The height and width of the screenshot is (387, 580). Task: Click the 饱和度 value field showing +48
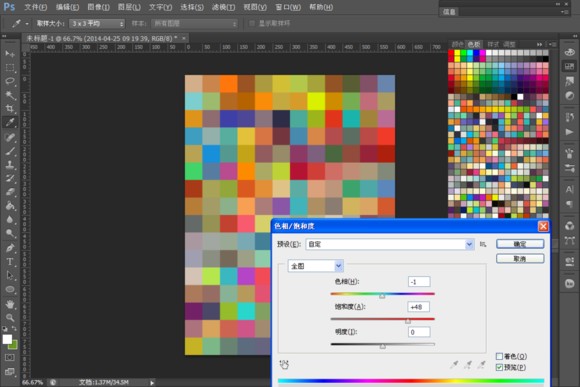coord(419,307)
